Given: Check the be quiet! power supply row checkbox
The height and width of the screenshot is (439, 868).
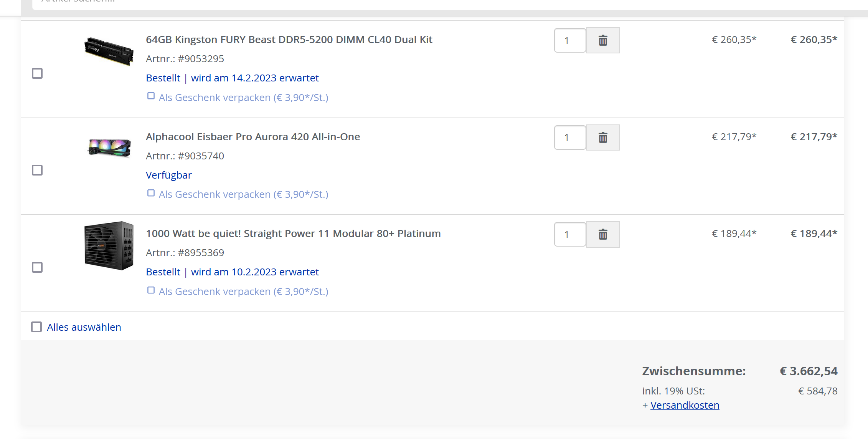Looking at the screenshot, I should pos(37,267).
